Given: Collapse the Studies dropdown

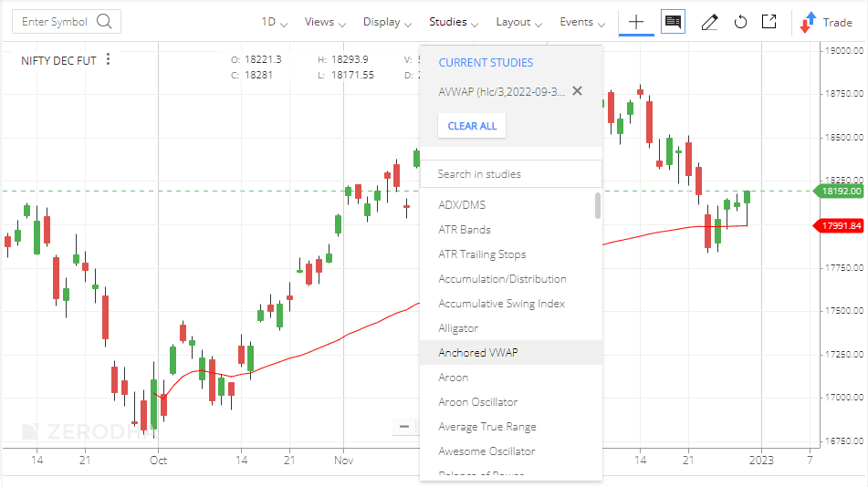Looking at the screenshot, I should (454, 22).
